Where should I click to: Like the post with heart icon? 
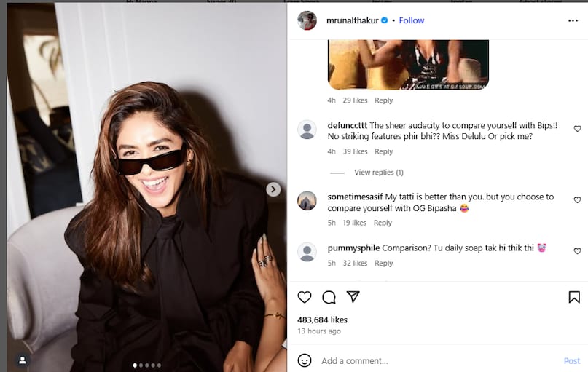(x=305, y=297)
